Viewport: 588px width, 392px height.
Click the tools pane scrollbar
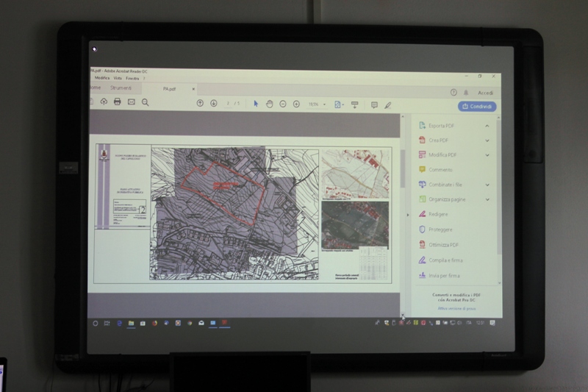(x=499, y=188)
